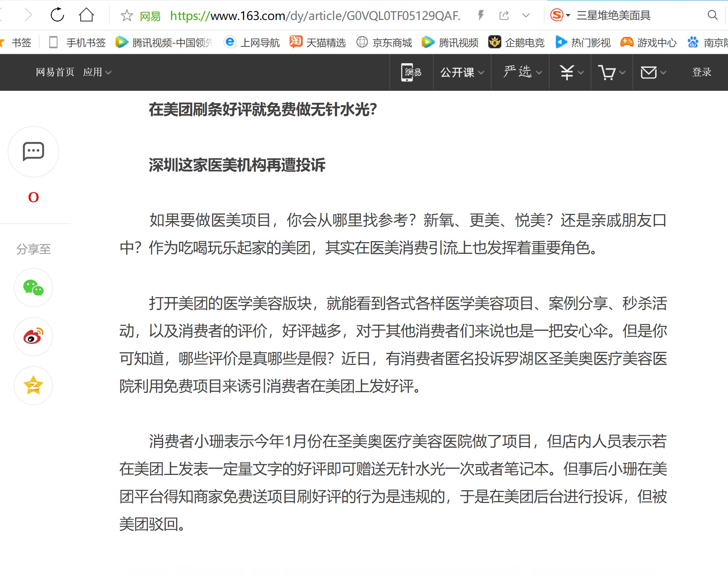Click the 网易 site label in address bar
Image resolution: width=728 pixels, height=577 pixels.
[150, 16]
